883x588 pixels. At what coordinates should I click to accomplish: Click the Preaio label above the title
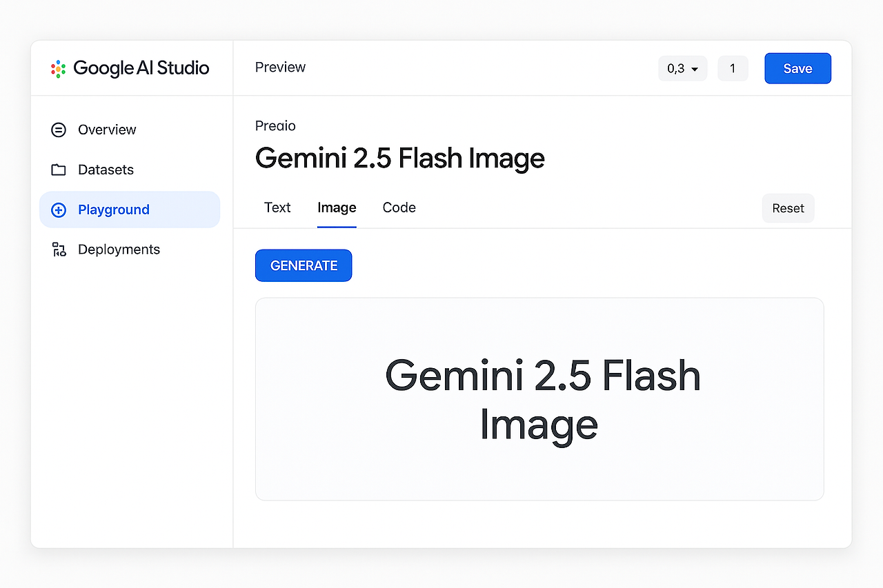coord(275,125)
